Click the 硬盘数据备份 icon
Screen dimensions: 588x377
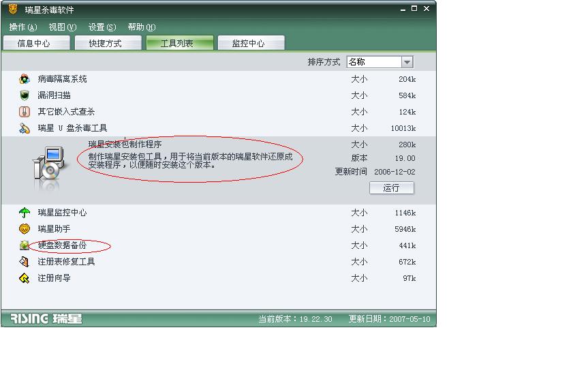click(25, 245)
